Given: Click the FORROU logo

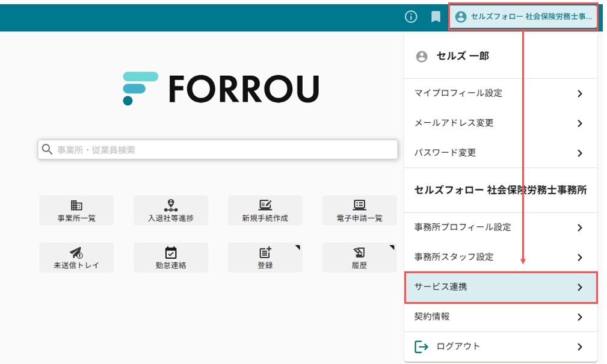Looking at the screenshot, I should (221, 88).
